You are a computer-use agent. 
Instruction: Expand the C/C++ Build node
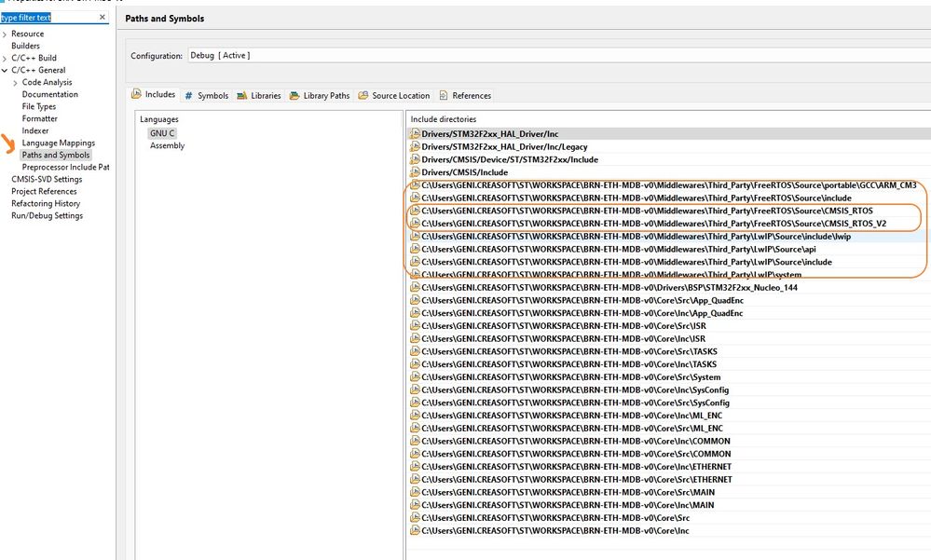pos(5,59)
